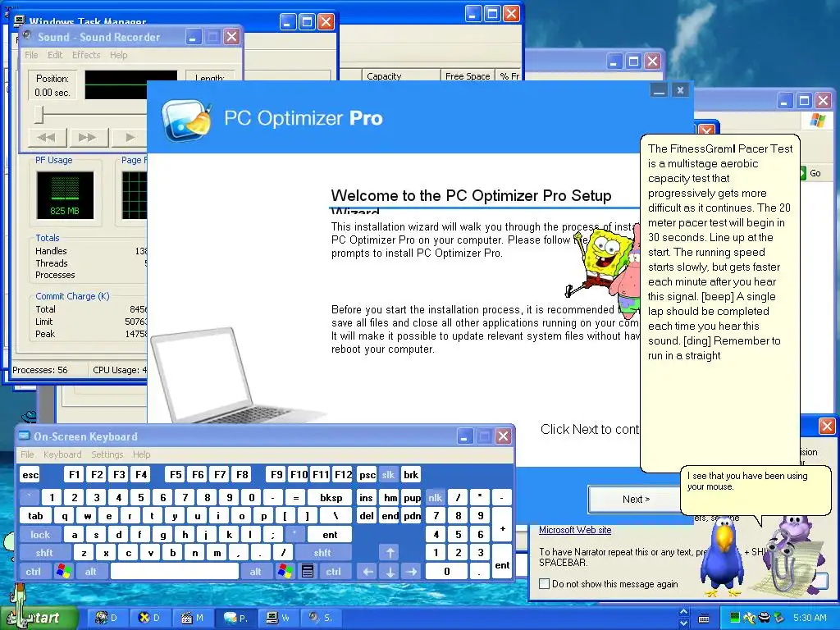Toggle the alt key right of space bar
840x630 pixels.
pos(256,571)
